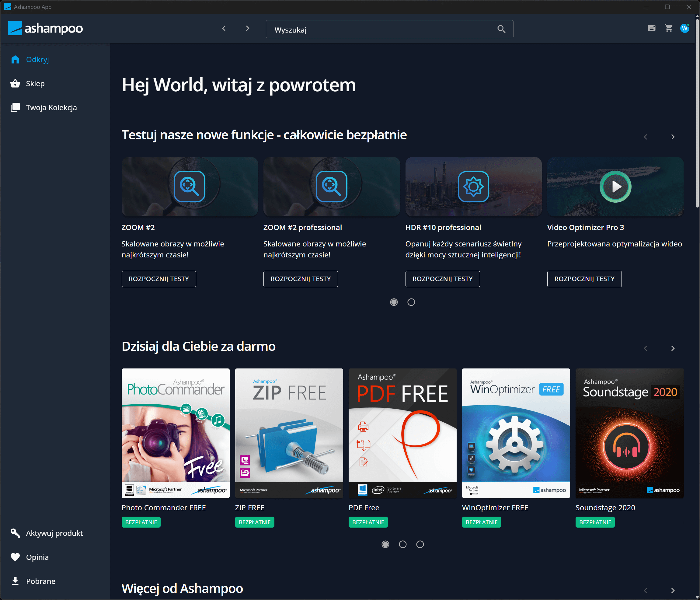700x600 pixels.
Task: Click the ZOOM #2 professional magnifier icon
Action: pos(331,186)
